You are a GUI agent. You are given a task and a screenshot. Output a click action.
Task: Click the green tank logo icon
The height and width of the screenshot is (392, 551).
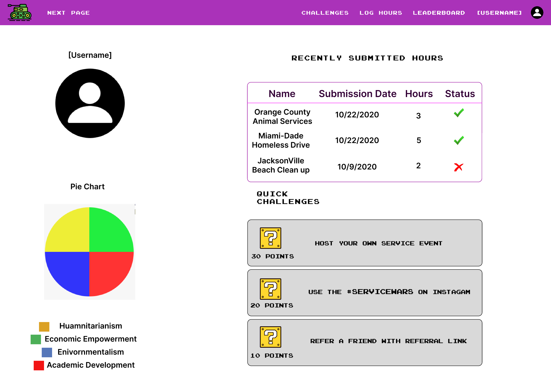click(20, 13)
